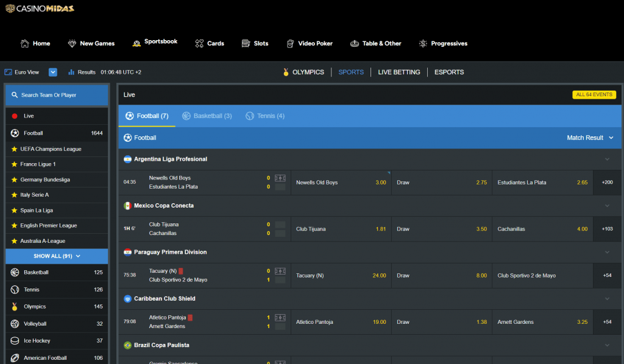The image size is (624, 364).
Task: Open the Home page
Action: click(x=35, y=43)
